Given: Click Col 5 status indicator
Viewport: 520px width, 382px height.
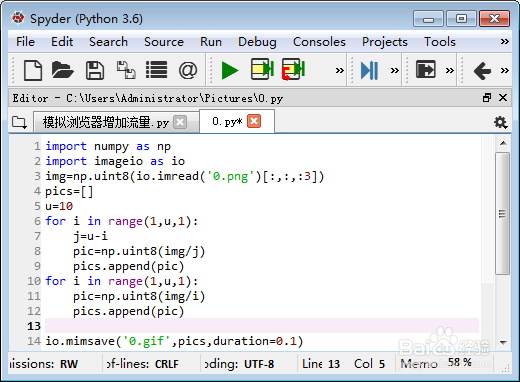Looking at the screenshot, I should coord(369,364).
